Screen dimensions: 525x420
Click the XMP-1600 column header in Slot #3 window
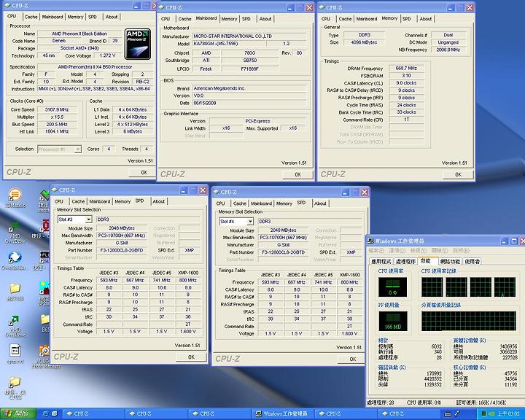(188, 273)
